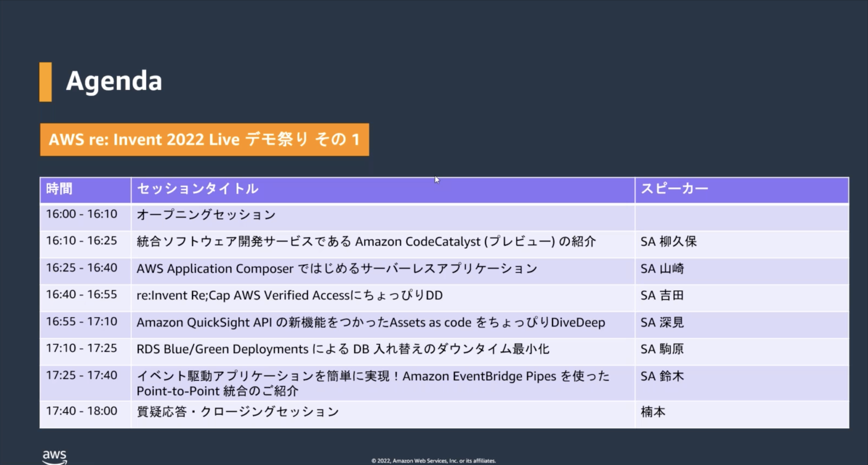Screen dimensions: 868x465
Task: Click speaker name SA 柳久保
Action: [x=668, y=242]
